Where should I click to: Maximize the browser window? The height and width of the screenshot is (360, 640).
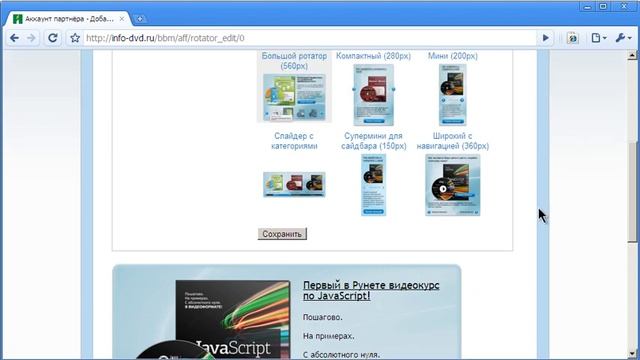click(x=603, y=7)
